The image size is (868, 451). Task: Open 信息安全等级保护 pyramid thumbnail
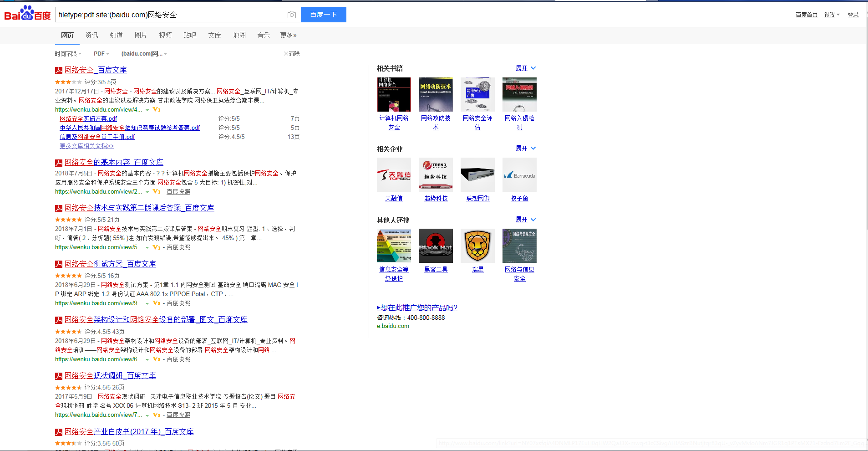point(394,246)
